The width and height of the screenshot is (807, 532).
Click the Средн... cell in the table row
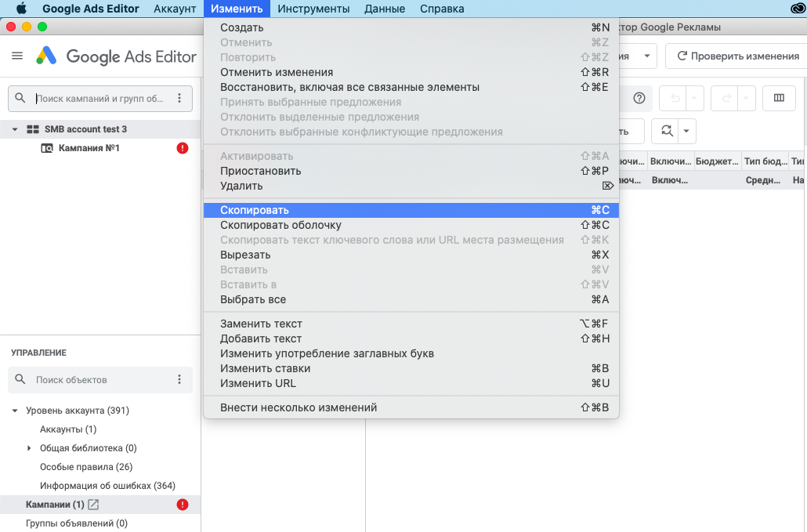tap(763, 180)
